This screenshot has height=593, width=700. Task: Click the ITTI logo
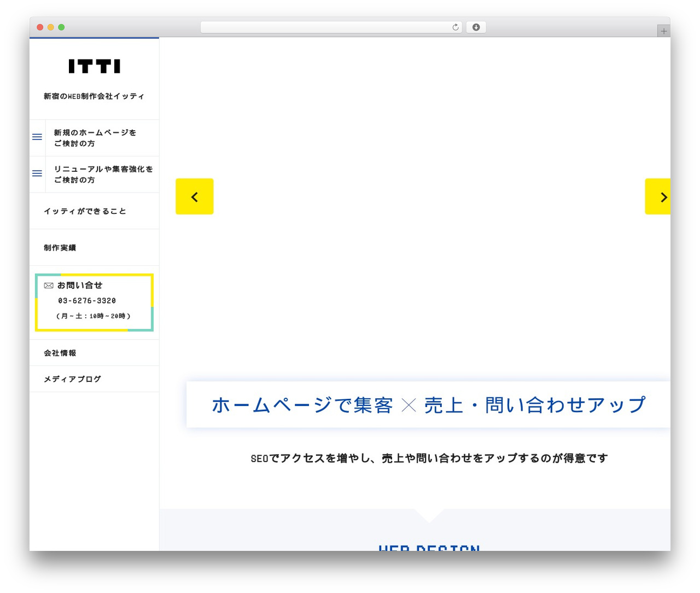point(94,66)
